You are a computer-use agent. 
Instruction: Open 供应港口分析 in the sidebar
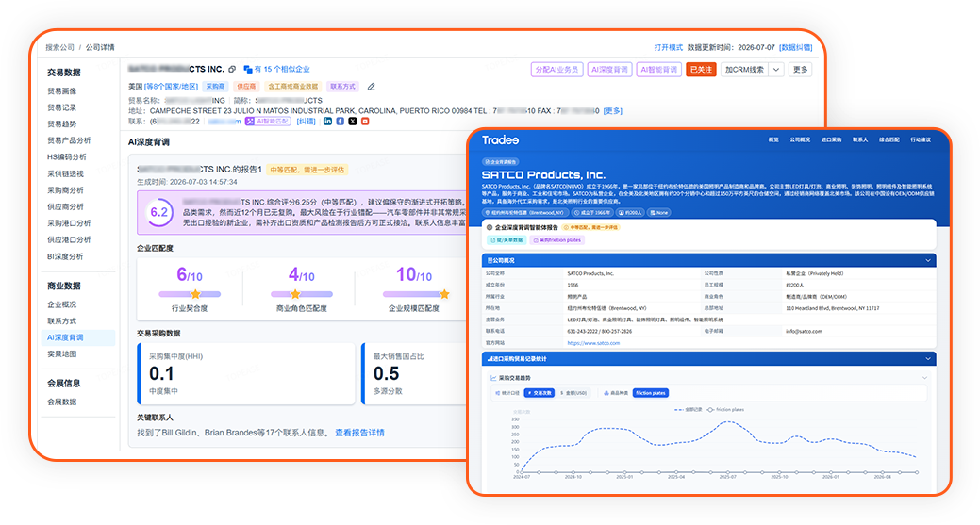coord(69,239)
